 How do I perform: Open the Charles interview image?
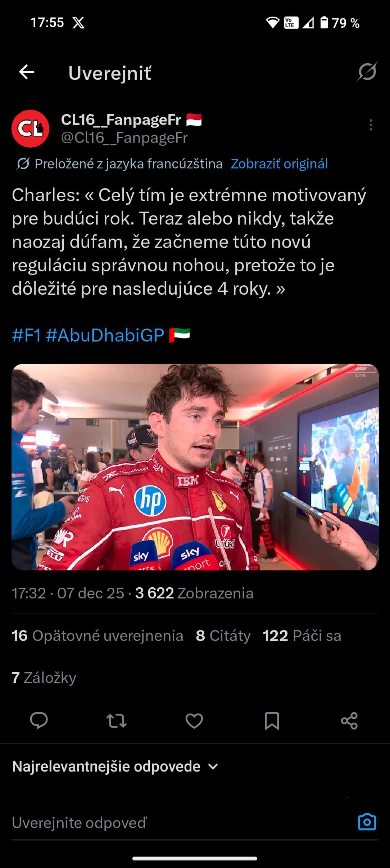click(x=195, y=467)
